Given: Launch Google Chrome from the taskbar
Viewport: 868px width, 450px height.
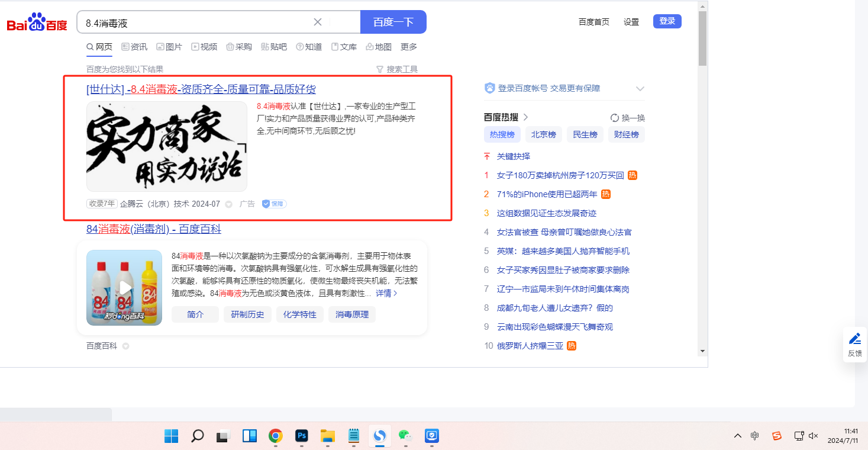Looking at the screenshot, I should (275, 436).
